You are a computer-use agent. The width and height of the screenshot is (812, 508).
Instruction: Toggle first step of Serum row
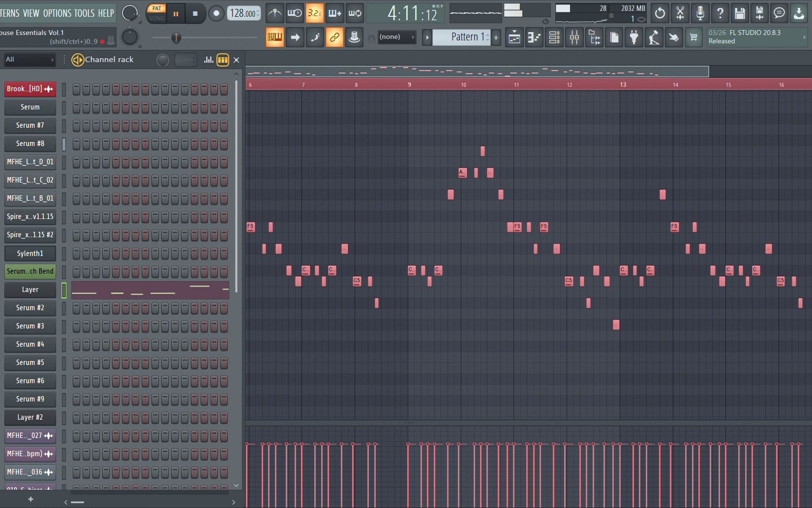tap(76, 107)
